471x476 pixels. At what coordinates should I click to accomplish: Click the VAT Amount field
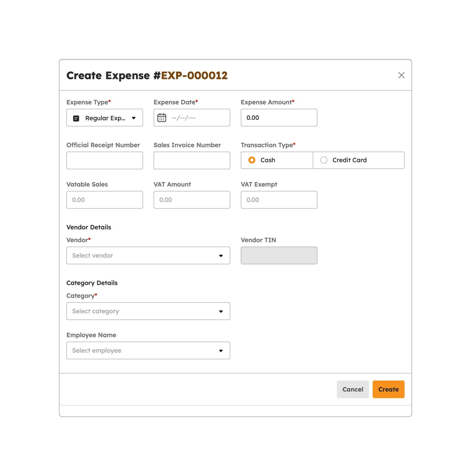[192, 200]
